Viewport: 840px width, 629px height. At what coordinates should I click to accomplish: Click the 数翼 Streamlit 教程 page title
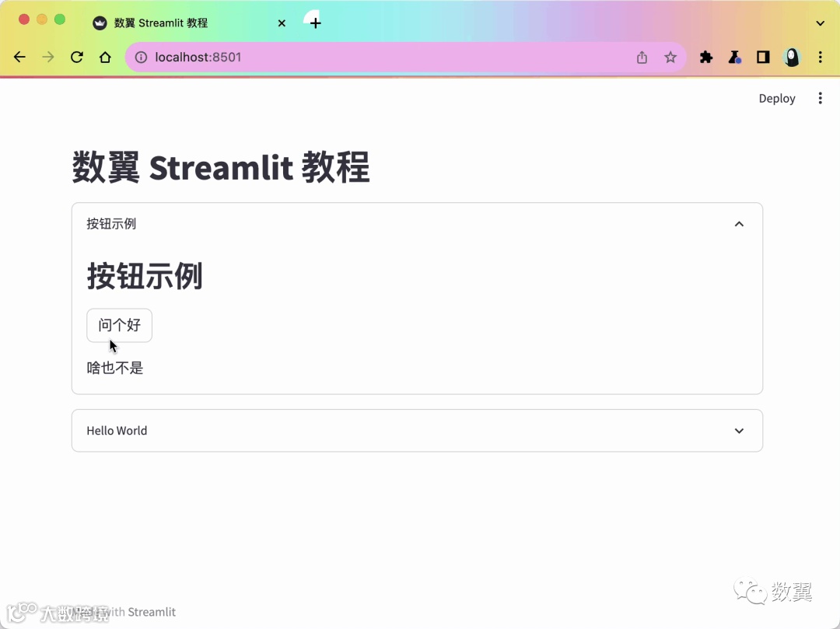click(x=221, y=167)
